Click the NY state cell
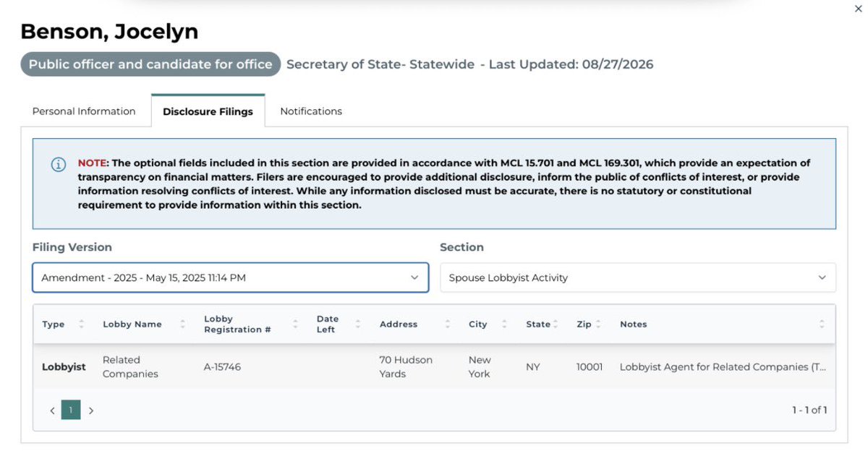The width and height of the screenshot is (868, 456). (x=533, y=367)
